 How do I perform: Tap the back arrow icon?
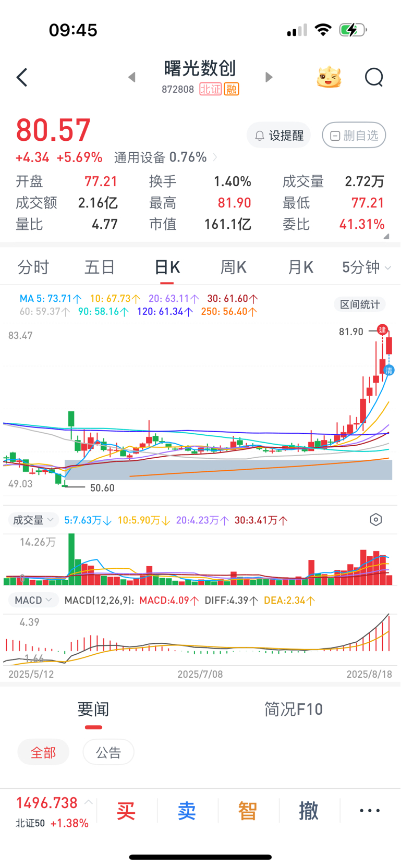pyautogui.click(x=22, y=77)
